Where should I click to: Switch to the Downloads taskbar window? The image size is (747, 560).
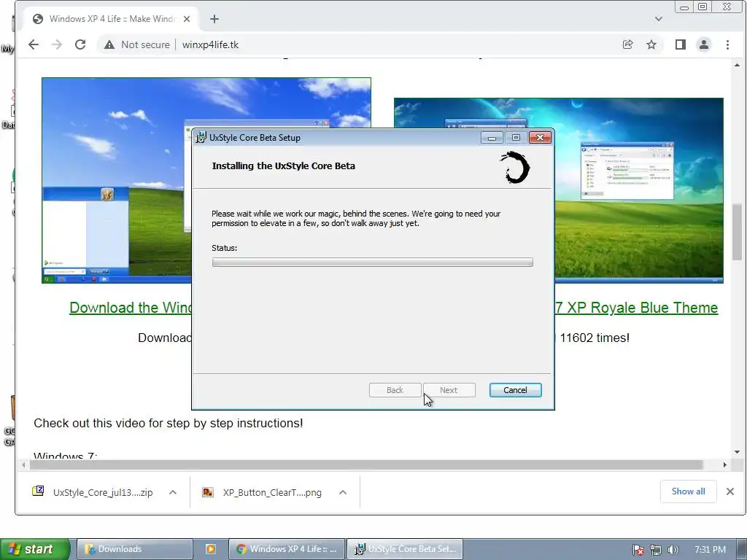pos(135,549)
